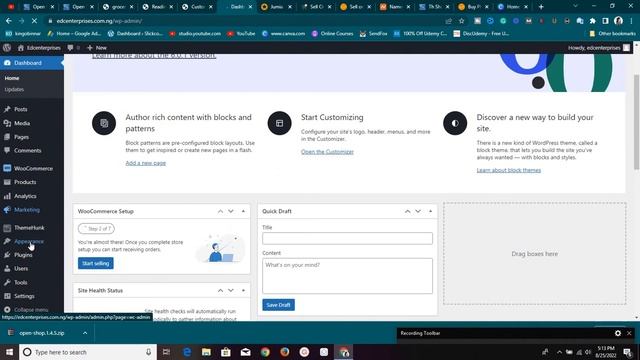Focus the What's on your mind content box
This screenshot has width=640, height=360.
pos(347,276)
